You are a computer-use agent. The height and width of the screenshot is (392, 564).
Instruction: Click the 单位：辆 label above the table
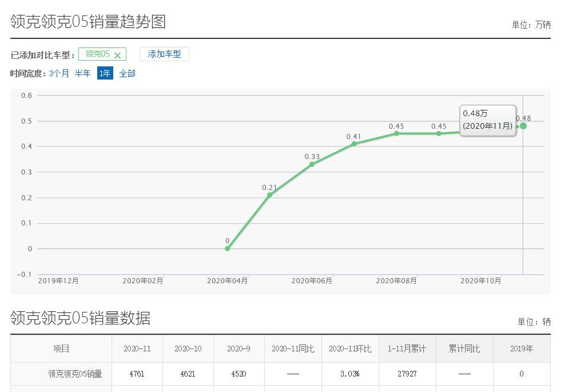[534, 322]
